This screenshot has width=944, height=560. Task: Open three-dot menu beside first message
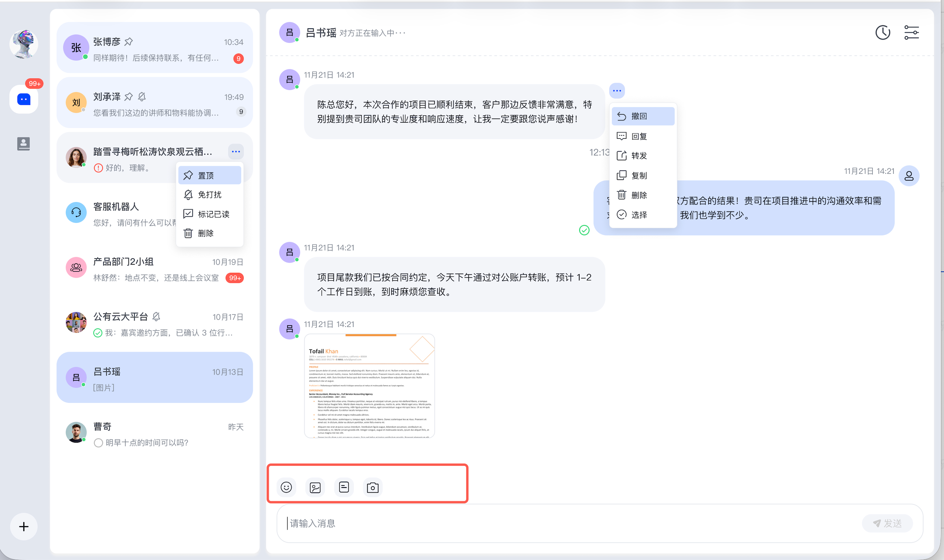[x=617, y=91]
